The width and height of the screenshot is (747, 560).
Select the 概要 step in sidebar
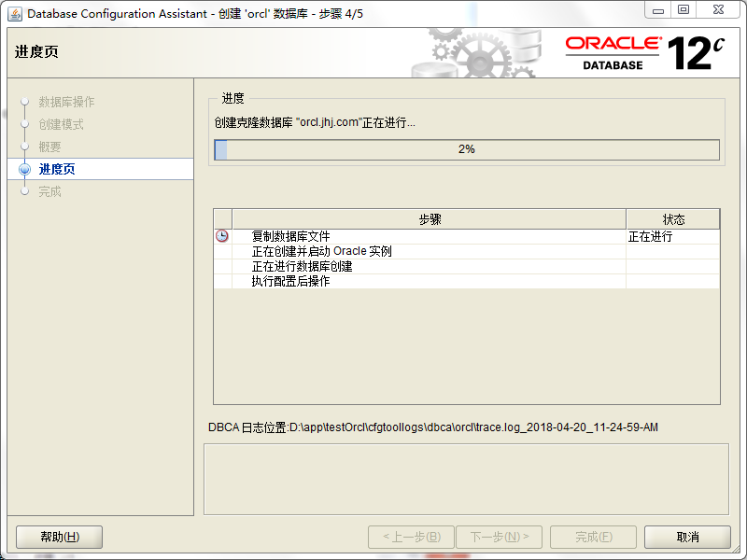(x=49, y=147)
